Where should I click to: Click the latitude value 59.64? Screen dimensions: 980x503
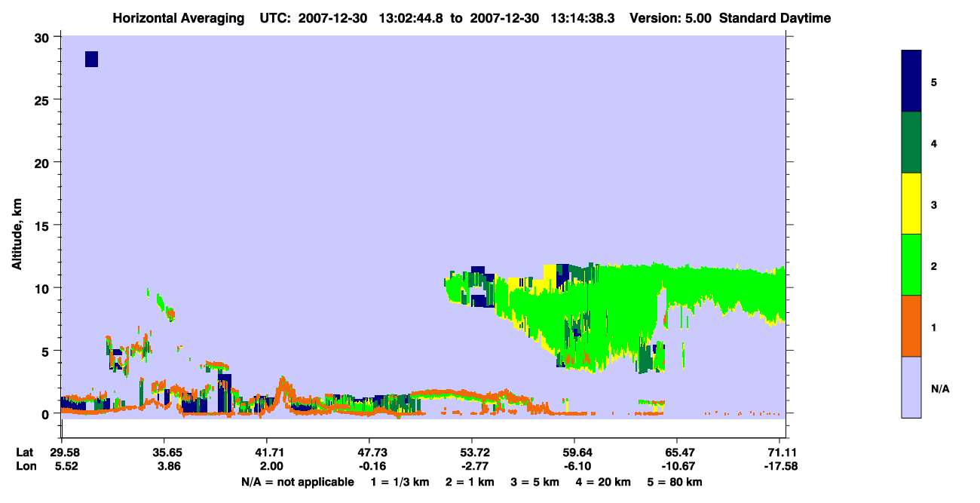pos(574,452)
